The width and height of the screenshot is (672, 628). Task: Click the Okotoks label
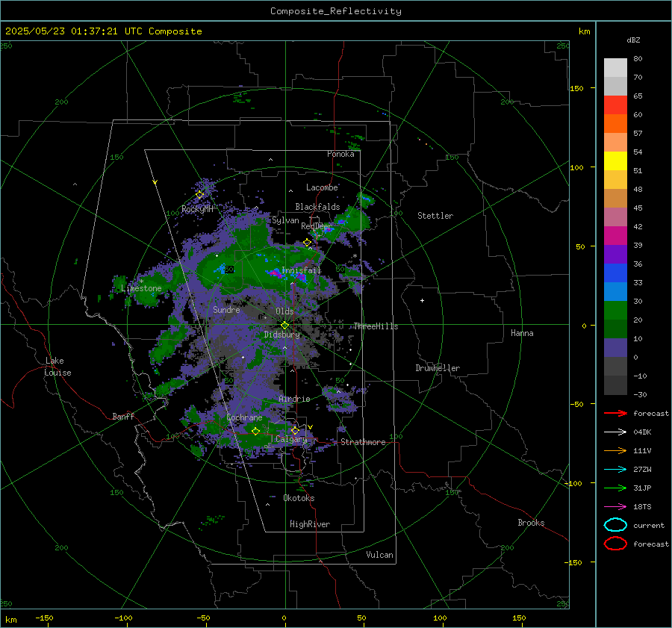point(299,498)
